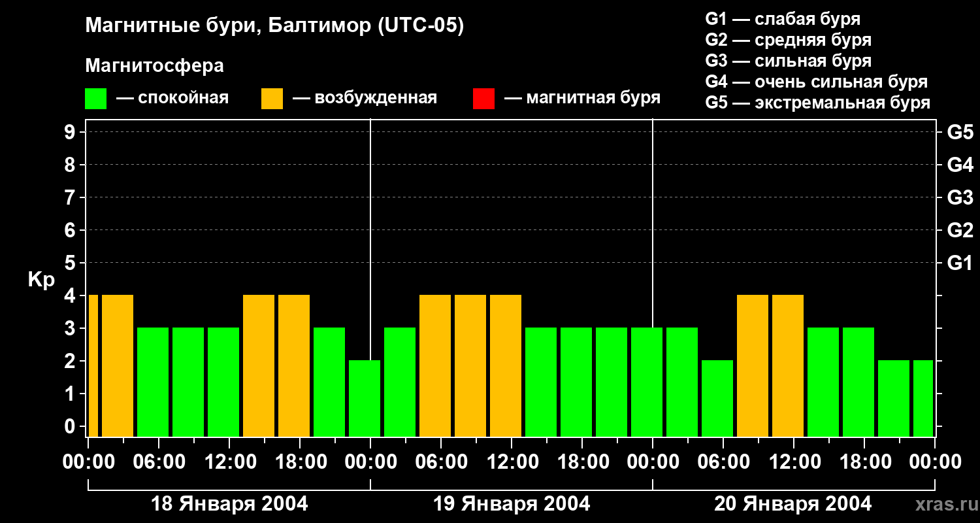980x523 pixels.
Task: Click the green bar crossing midnight into 20 Января
Action: [x=647, y=382]
